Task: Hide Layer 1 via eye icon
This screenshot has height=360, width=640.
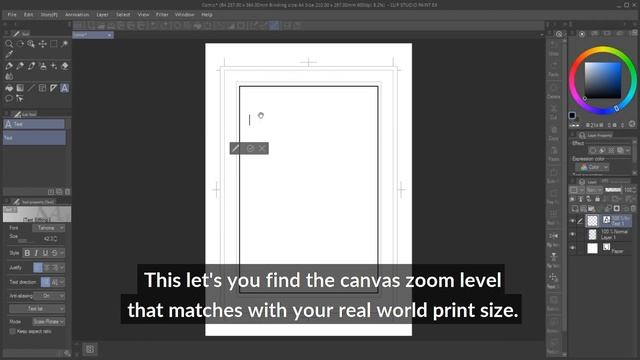Action: (x=572, y=234)
